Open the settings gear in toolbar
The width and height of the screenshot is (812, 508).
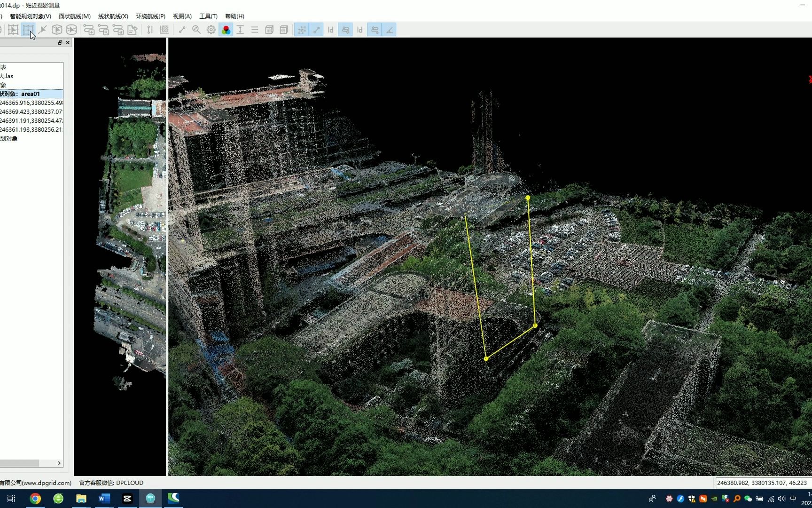click(x=211, y=30)
